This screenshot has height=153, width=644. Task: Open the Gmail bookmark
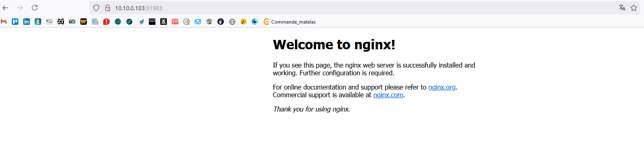tap(4, 22)
